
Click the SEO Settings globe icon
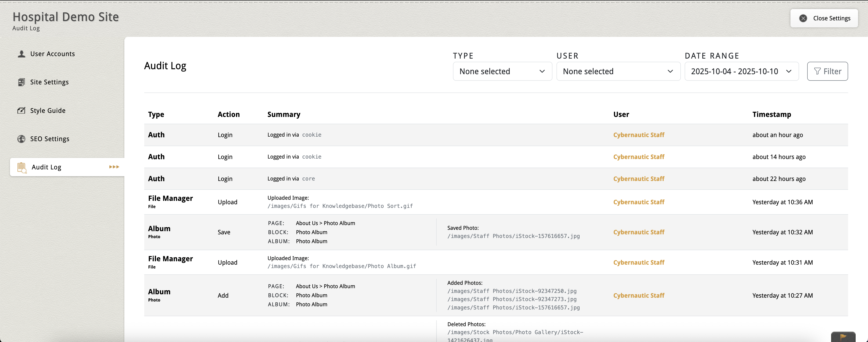(21, 139)
